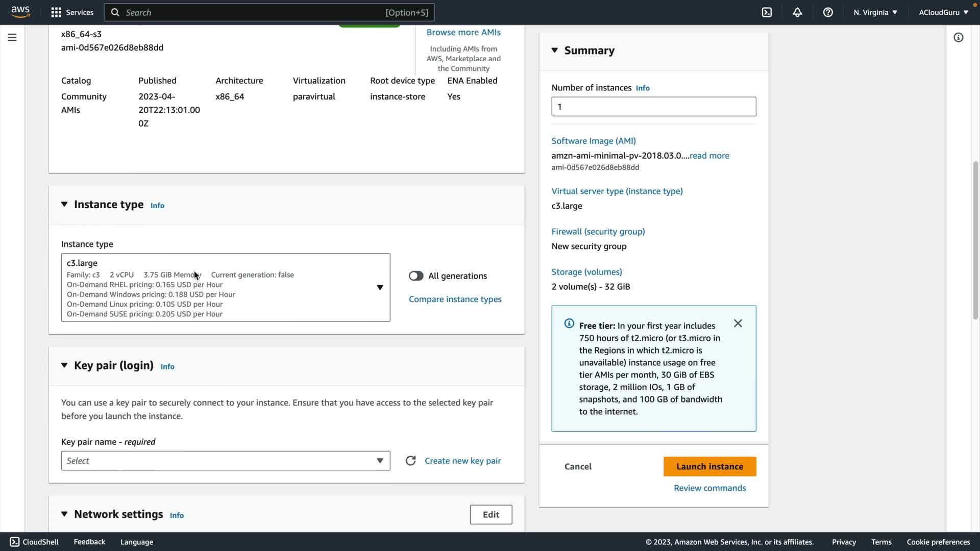The width and height of the screenshot is (980, 551).
Task: Open the info panel icon at right
Action: [x=958, y=37]
